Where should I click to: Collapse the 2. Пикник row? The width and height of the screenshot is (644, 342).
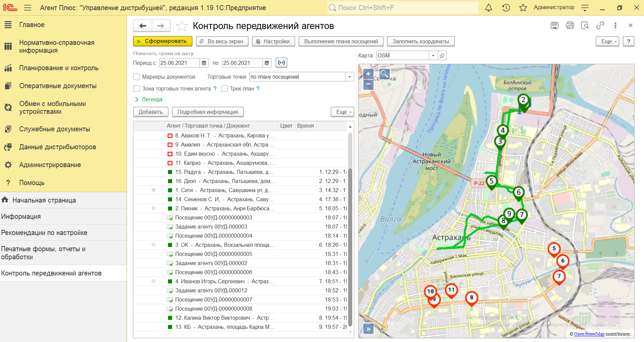click(x=153, y=208)
